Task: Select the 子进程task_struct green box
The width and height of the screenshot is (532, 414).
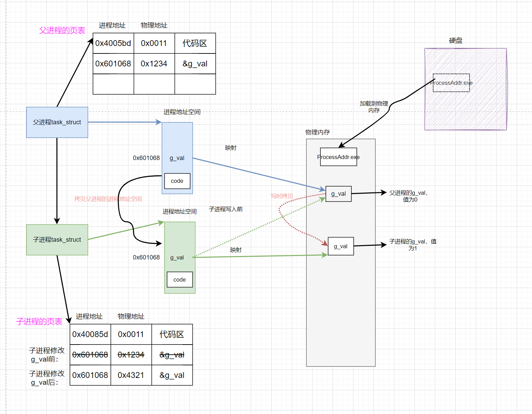Action: (57, 240)
